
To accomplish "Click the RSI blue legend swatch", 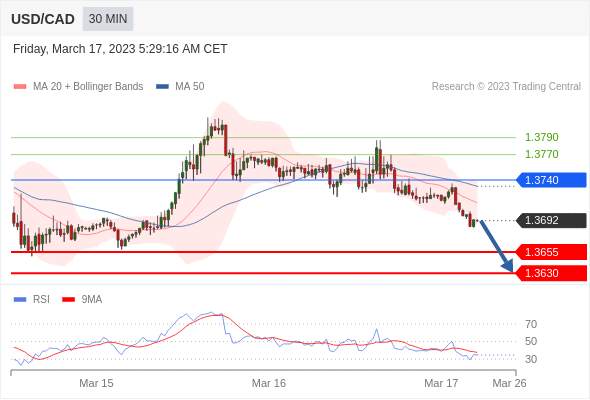I will click(x=20, y=300).
